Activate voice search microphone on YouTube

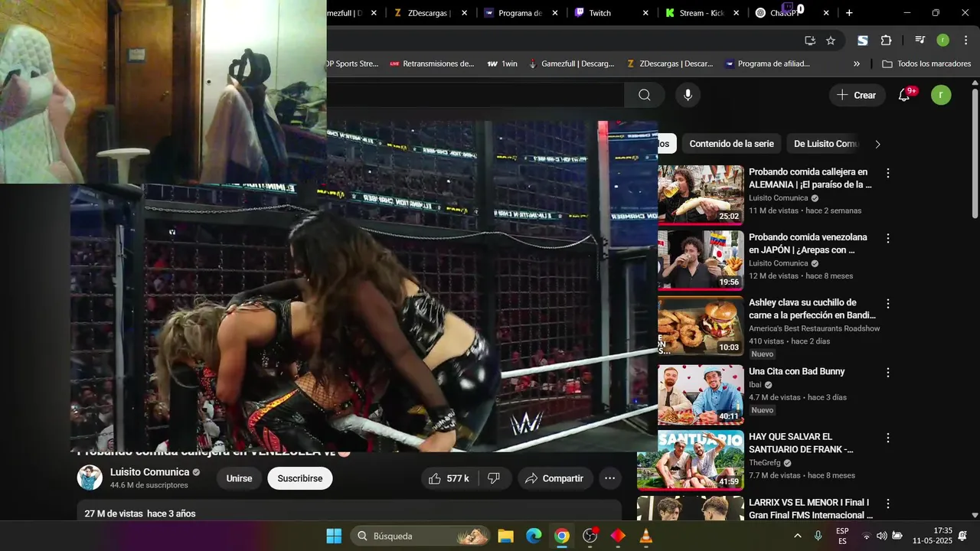click(x=688, y=95)
